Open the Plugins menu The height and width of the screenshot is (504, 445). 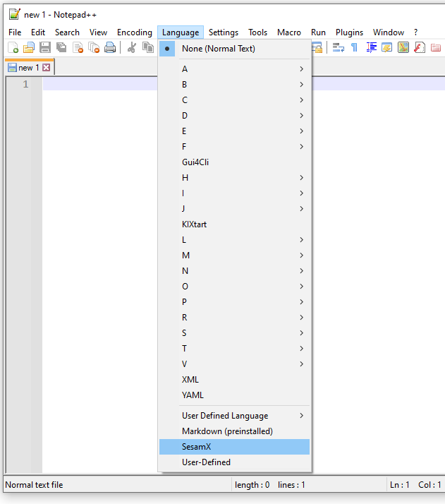[349, 32]
